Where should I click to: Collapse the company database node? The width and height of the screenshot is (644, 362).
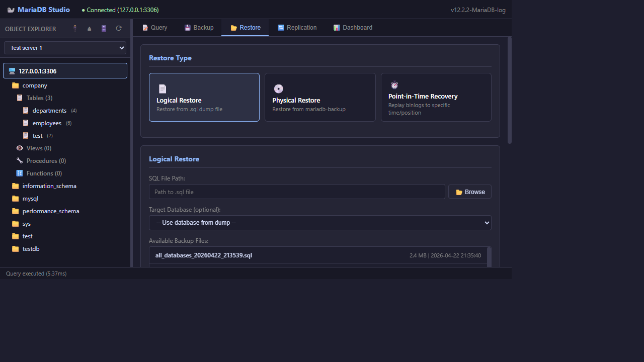coord(35,85)
